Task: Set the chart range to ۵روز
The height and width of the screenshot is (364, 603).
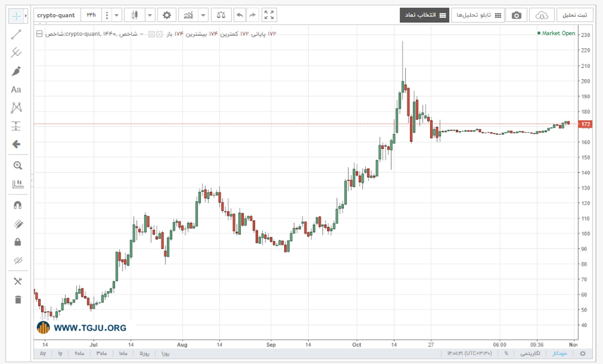Action: (x=145, y=353)
